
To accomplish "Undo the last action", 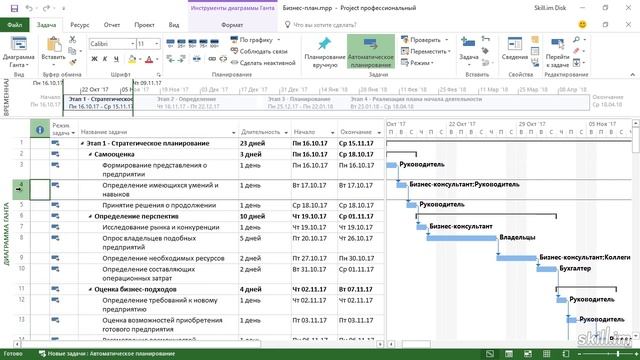I will click(x=29, y=8).
